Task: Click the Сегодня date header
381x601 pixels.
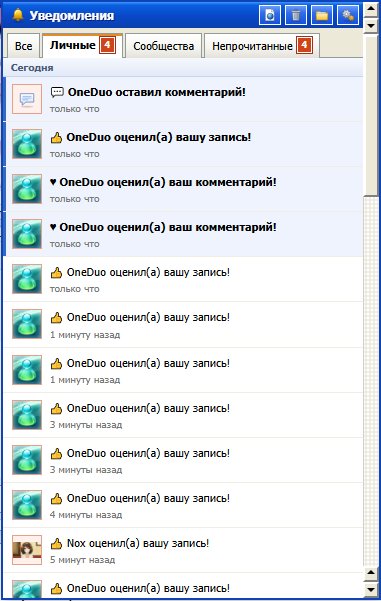Action: pyautogui.click(x=32, y=68)
